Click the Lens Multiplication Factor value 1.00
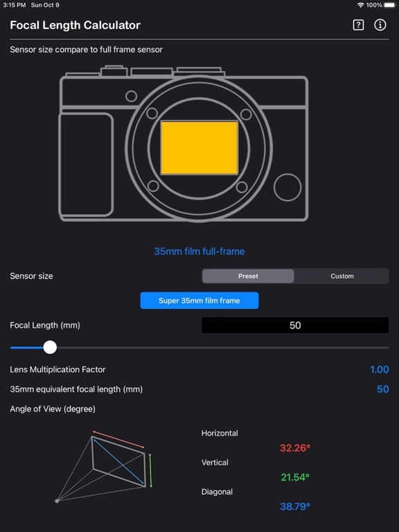Viewport: 399px width, 532px height. [380, 369]
